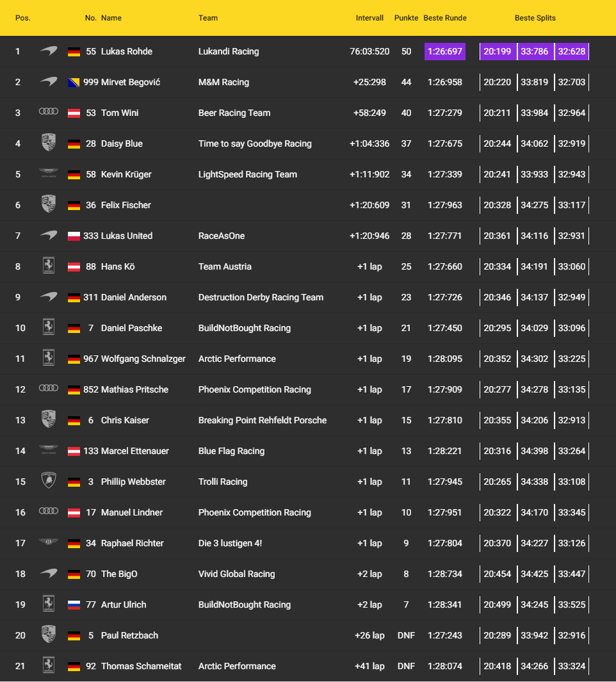The image size is (616, 682).
Task: Click the Porsche crest next to Daisy Blue
Action: pos(49,143)
